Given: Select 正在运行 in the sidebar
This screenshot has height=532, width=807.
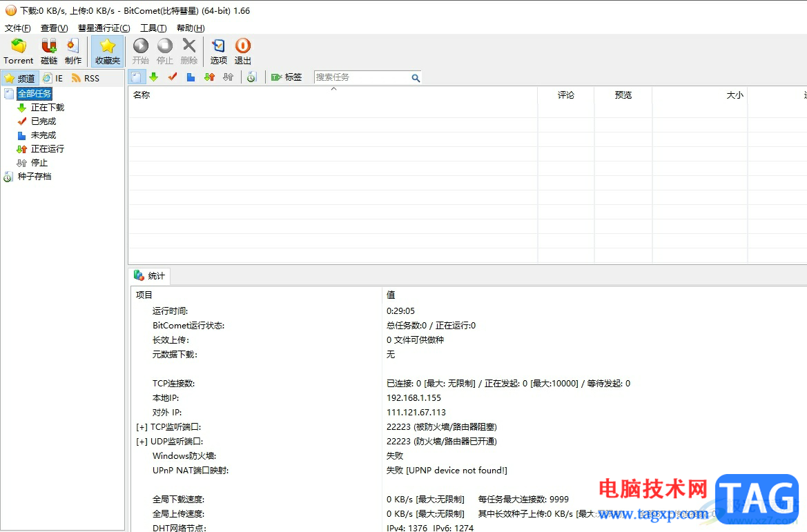Looking at the screenshot, I should 48,148.
